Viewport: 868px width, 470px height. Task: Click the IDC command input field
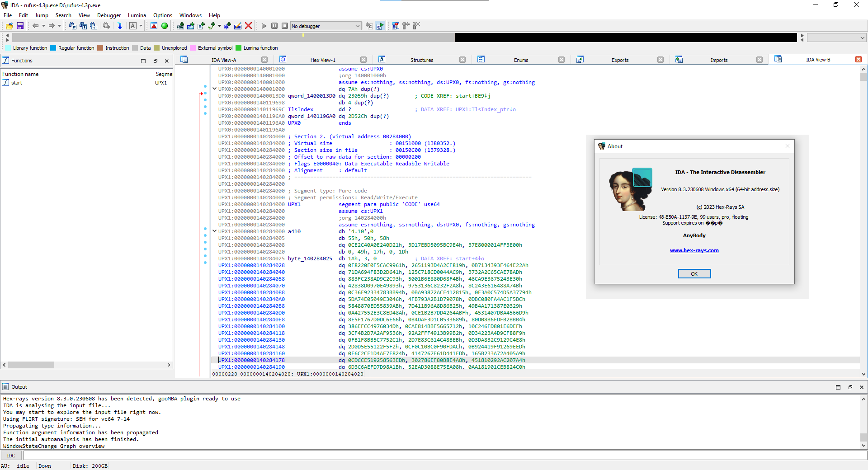(445, 456)
